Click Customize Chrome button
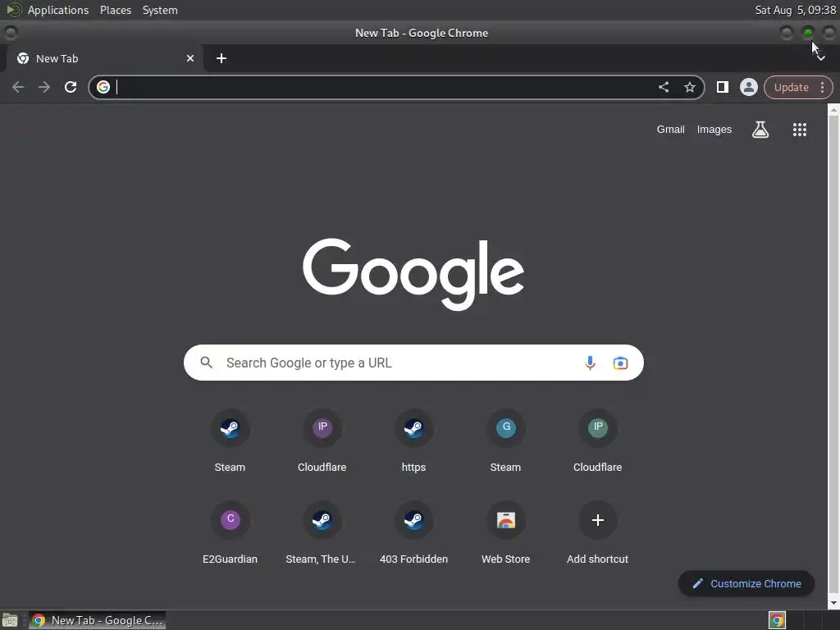840x630 pixels. [x=746, y=583]
